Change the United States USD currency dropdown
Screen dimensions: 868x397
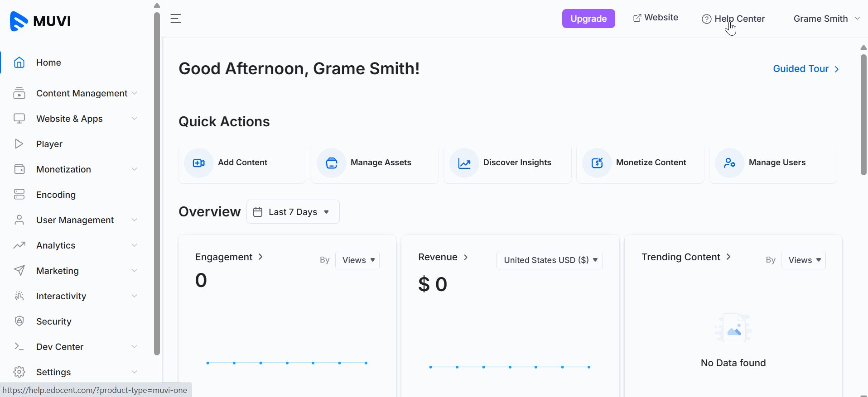[x=550, y=260]
